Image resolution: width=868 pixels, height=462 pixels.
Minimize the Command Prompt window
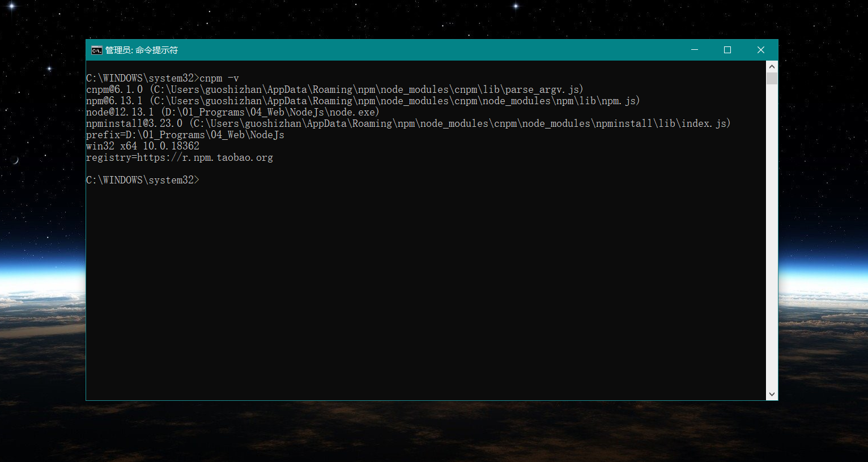pos(694,50)
